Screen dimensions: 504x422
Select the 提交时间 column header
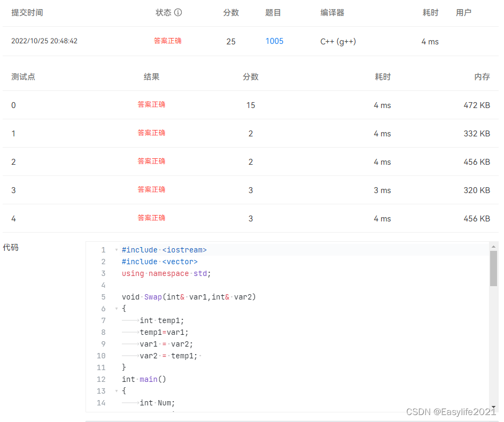click(27, 12)
